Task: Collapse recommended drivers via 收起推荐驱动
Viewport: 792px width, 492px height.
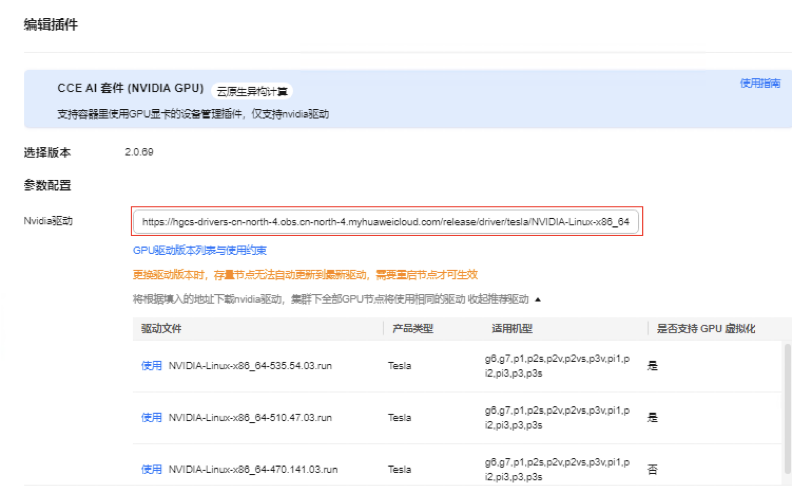Action: [504, 300]
